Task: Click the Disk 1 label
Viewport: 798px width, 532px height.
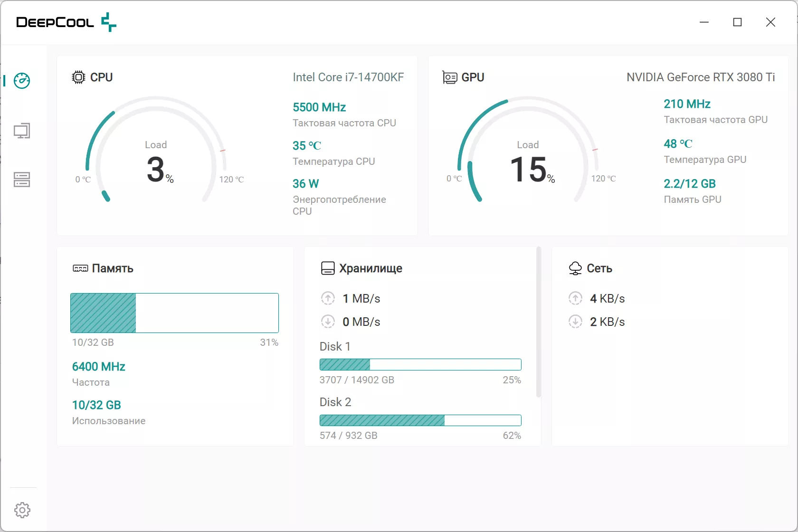Action: pos(335,347)
